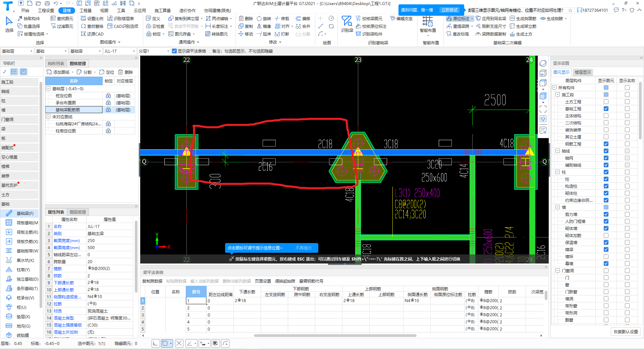
Task: Click the 镜像 tool
Action: (264, 26)
